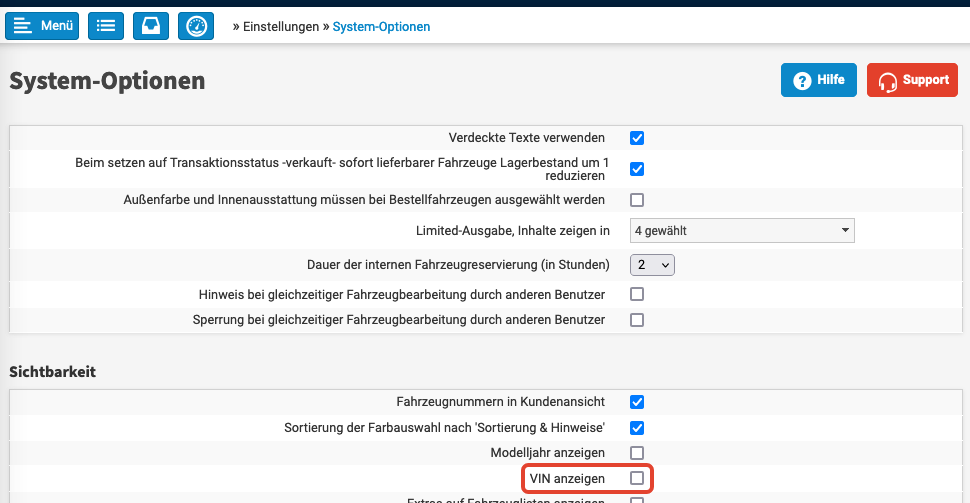Screen dimensions: 970x503
Task: Click the Hilfe help button
Action: point(818,80)
